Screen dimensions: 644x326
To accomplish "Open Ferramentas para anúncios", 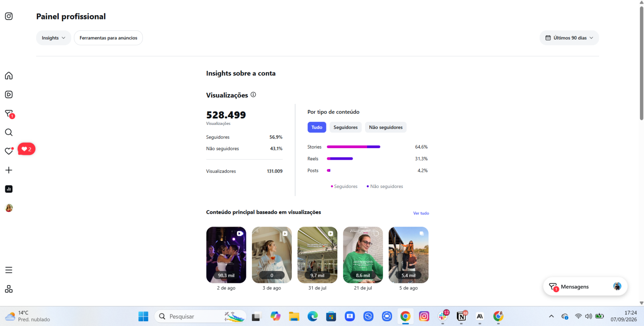I will [108, 38].
